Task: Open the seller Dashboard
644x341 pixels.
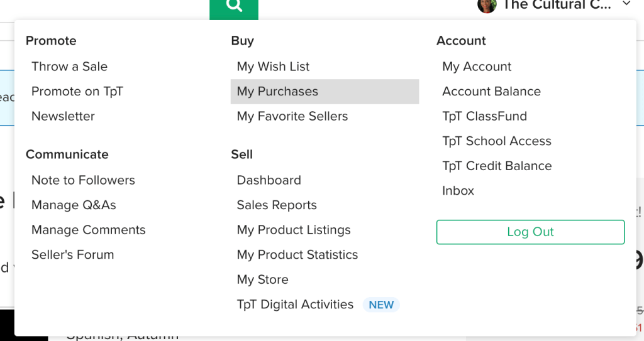Action: (269, 180)
